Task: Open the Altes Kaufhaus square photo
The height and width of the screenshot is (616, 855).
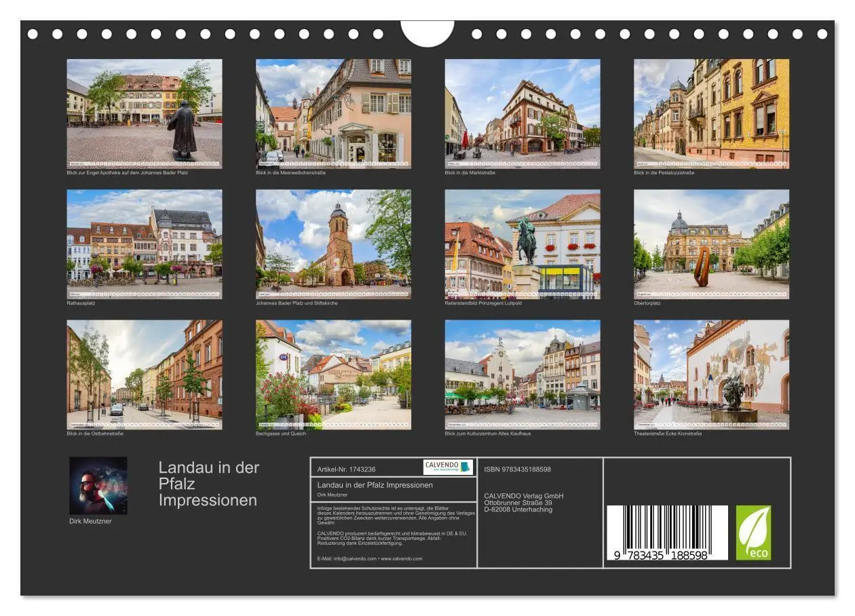Action: point(522,375)
